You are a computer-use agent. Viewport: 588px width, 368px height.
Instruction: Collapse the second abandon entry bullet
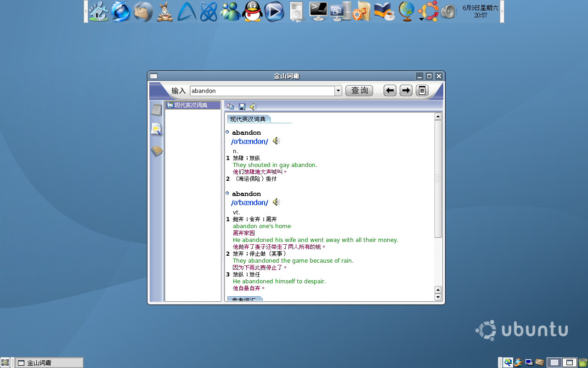[227, 193]
